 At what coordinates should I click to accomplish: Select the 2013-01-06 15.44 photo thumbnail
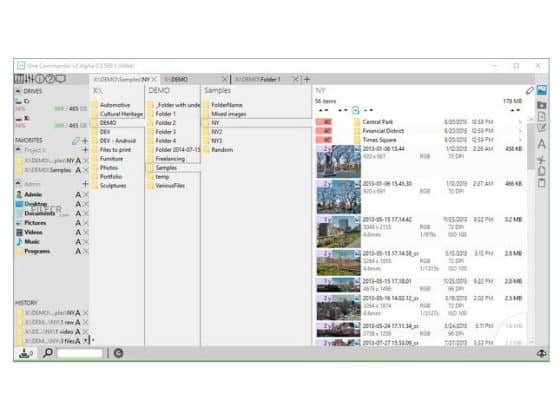tap(338, 161)
